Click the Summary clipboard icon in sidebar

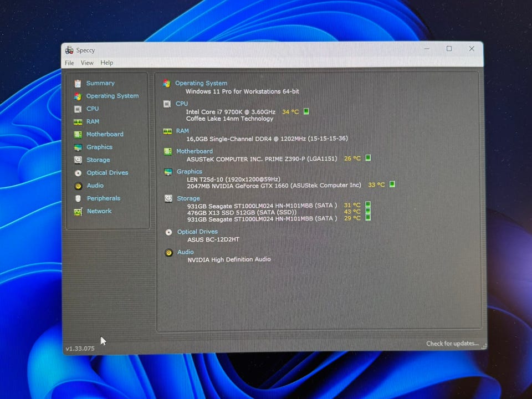pyautogui.click(x=78, y=83)
